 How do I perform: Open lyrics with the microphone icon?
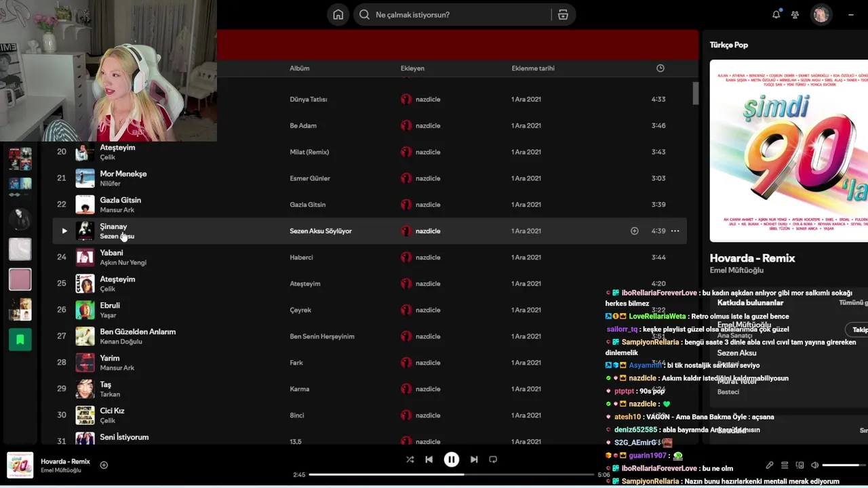click(x=769, y=466)
